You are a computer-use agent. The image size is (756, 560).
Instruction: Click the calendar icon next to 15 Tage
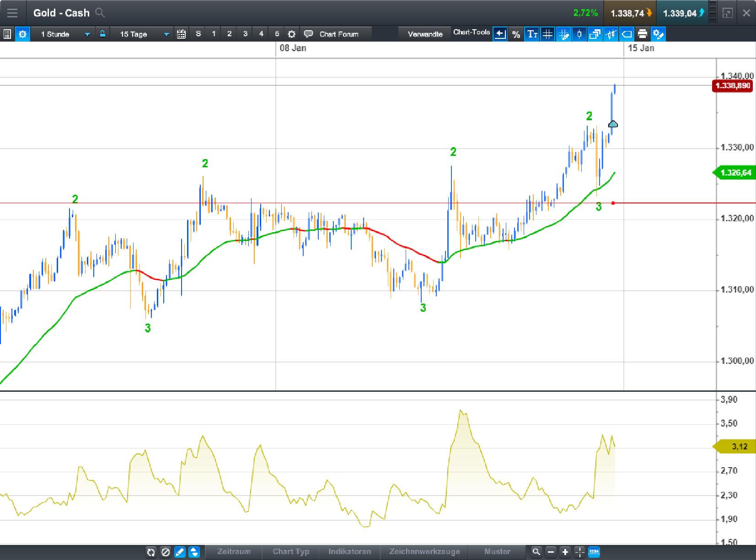point(181,34)
